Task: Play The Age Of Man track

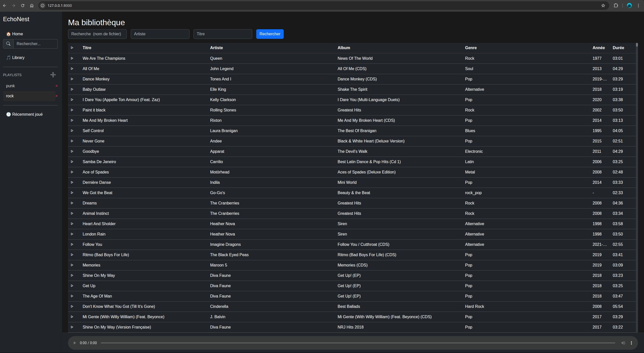Action: (x=72, y=296)
